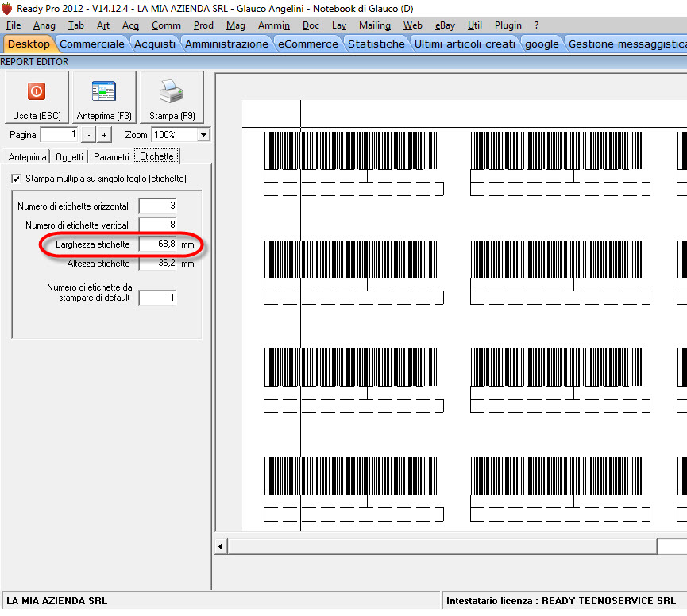Switch to the Statistiche tab
This screenshot has height=616, width=687.
376,44
